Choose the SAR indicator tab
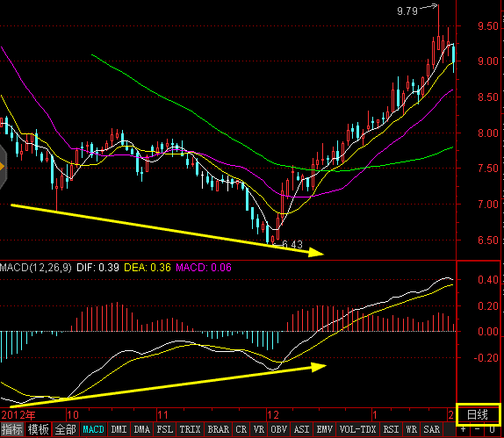Screen dimensions: 504x438 click(432, 429)
